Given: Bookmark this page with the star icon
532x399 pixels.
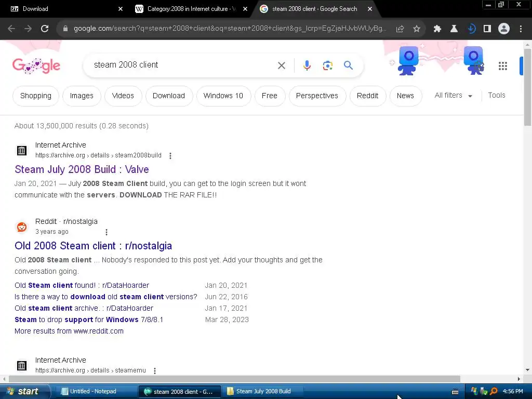Looking at the screenshot, I should pos(417,29).
